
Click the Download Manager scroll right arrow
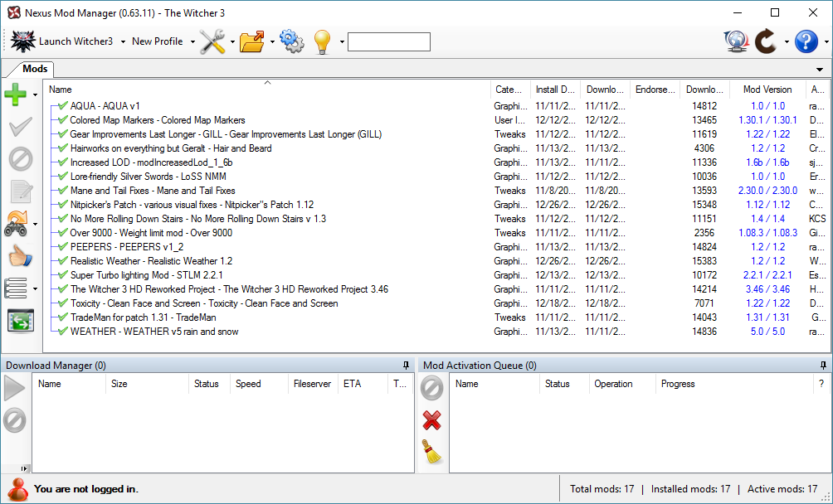[23, 468]
